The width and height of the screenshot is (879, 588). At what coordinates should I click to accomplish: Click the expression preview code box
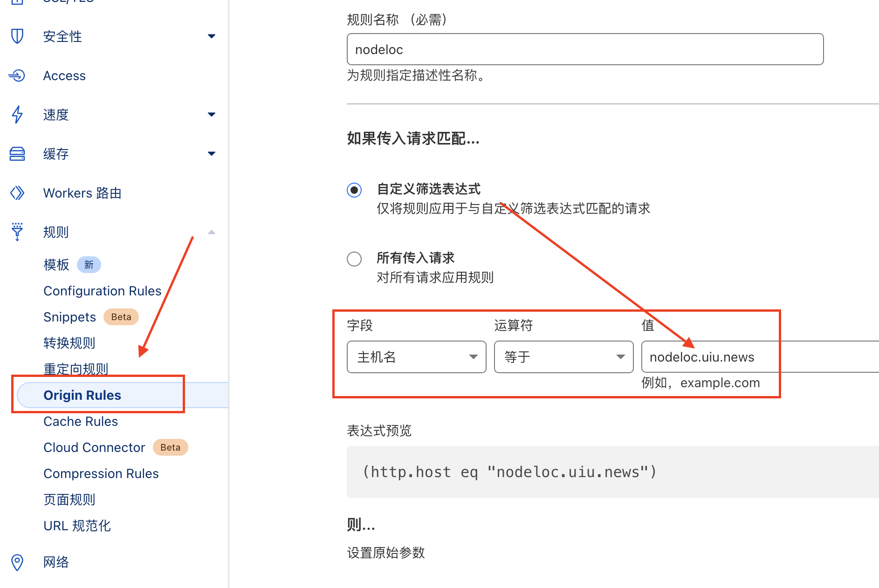point(613,472)
